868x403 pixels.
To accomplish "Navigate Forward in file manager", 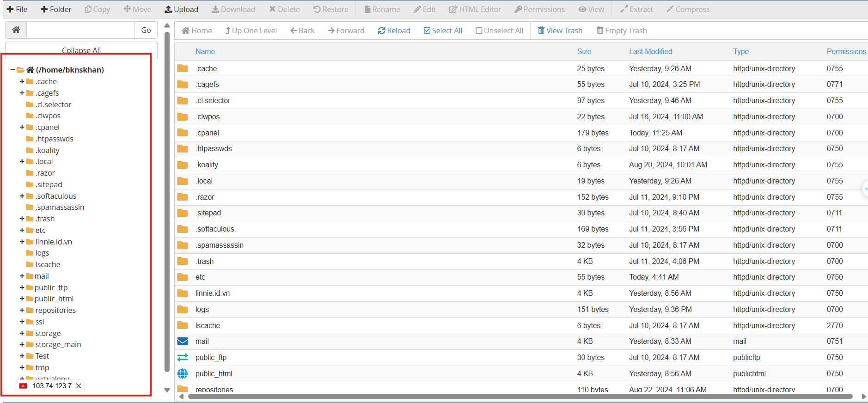I will (346, 31).
